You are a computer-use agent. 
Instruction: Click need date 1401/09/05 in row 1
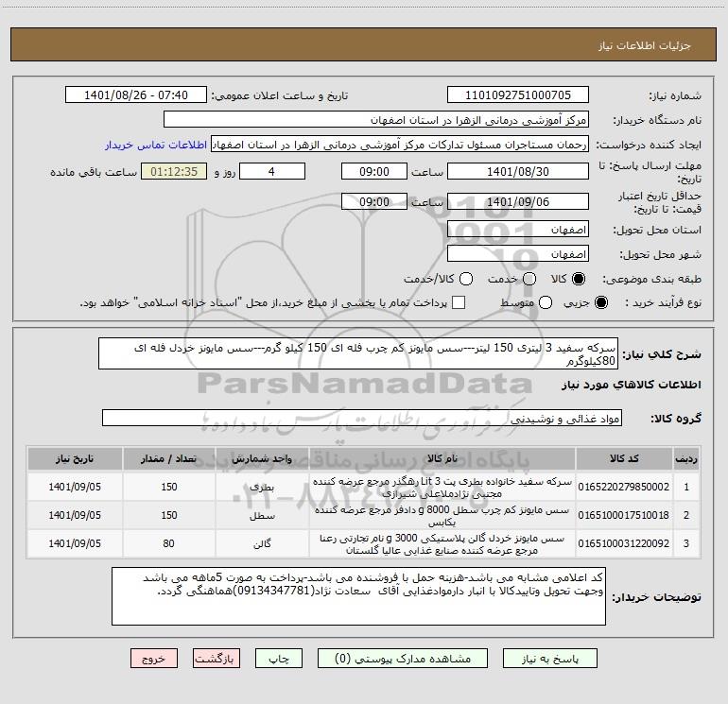point(75,487)
